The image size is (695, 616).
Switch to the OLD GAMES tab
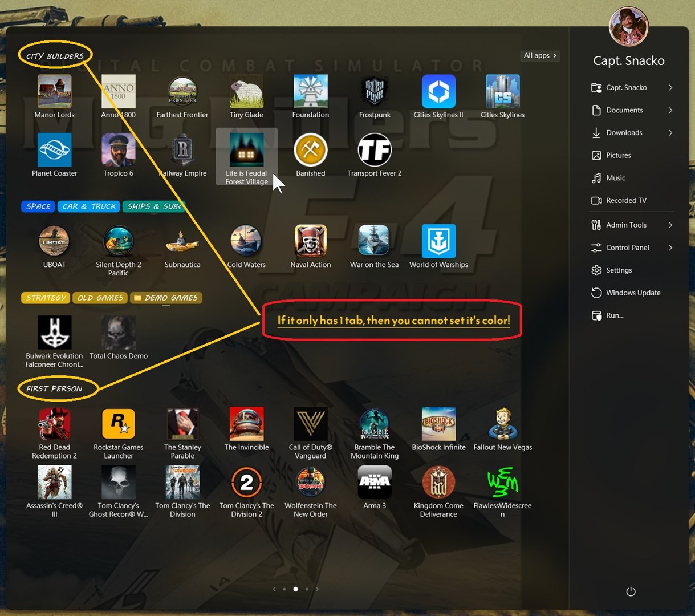point(100,298)
